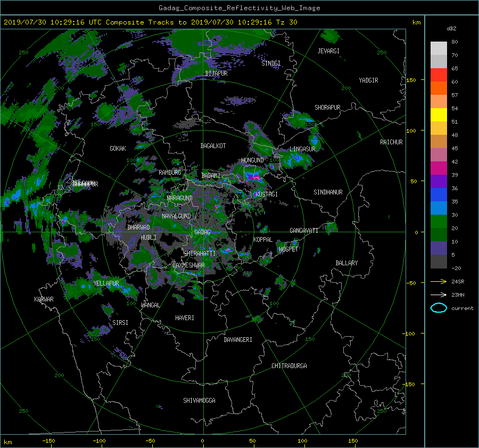The width and height of the screenshot is (479, 448).
Task: Click the dBZ legend heading
Action: click(451, 29)
